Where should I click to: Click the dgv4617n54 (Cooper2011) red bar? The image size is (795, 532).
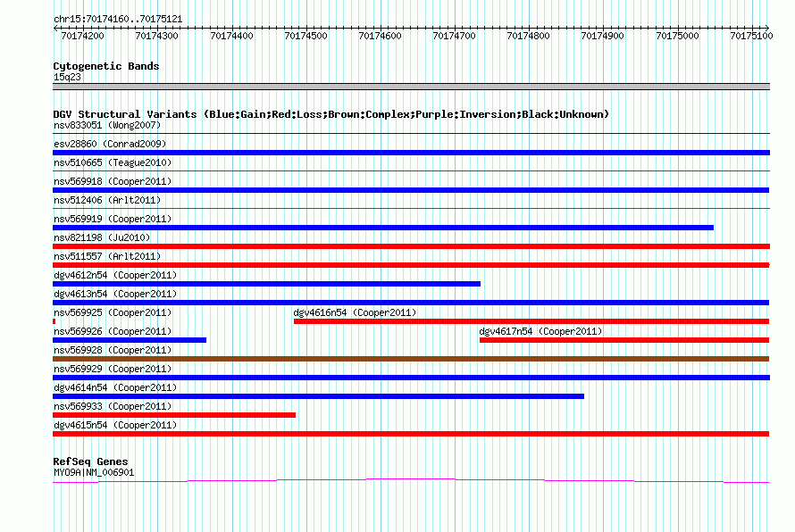tap(624, 340)
